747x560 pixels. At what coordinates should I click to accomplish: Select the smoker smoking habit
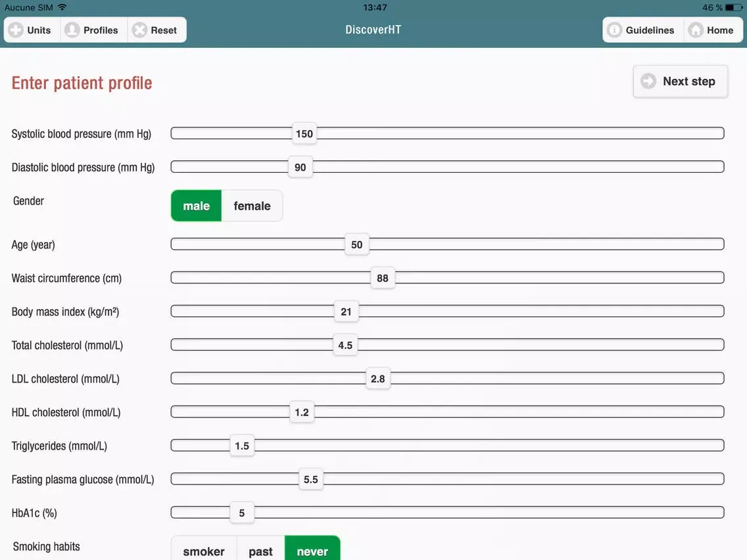pyautogui.click(x=204, y=551)
